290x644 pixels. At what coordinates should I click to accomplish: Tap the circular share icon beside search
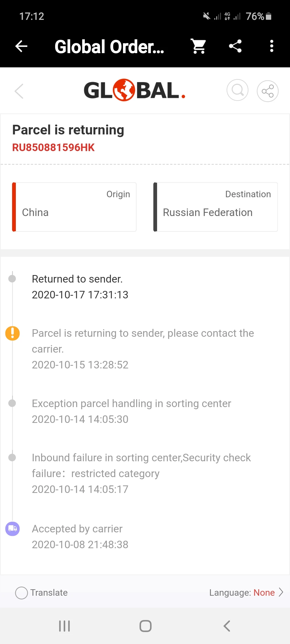267,91
